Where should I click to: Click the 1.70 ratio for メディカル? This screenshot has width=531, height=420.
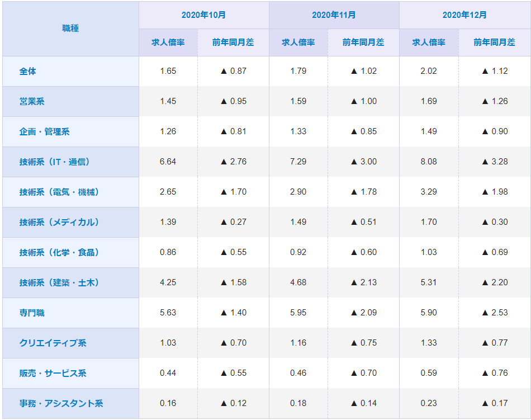(429, 222)
